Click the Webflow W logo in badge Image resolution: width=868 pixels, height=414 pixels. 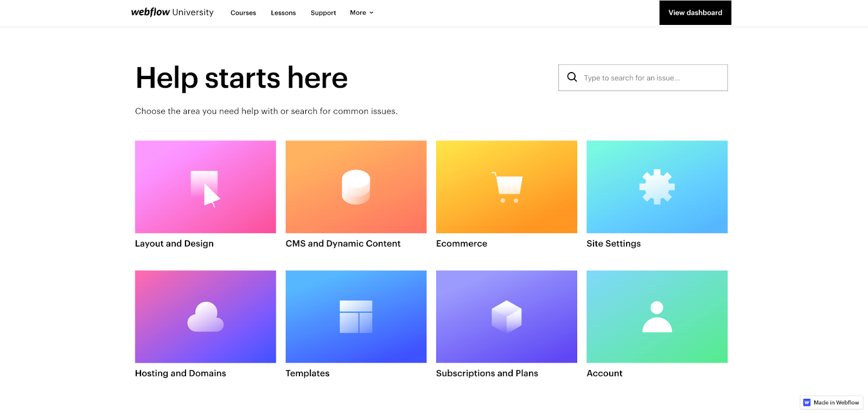[x=807, y=403]
